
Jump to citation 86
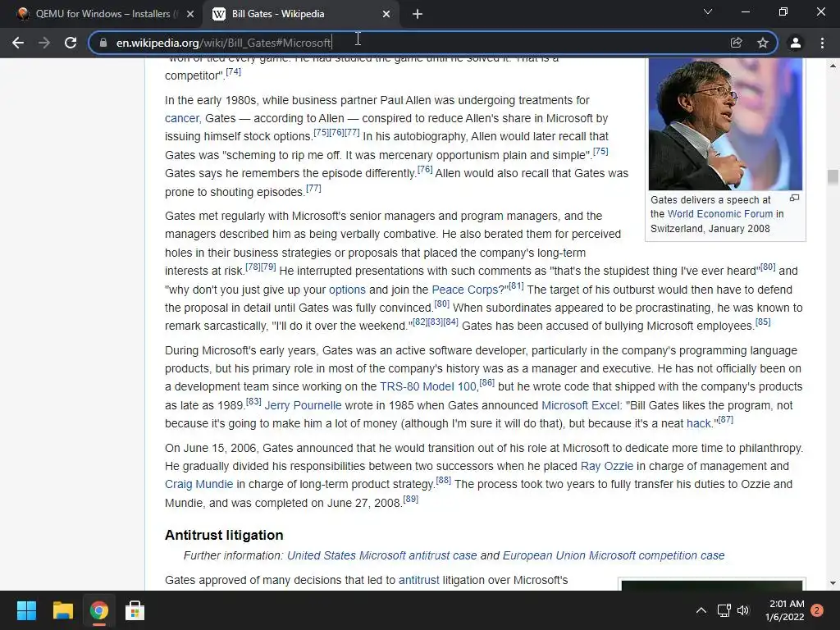[x=486, y=382]
